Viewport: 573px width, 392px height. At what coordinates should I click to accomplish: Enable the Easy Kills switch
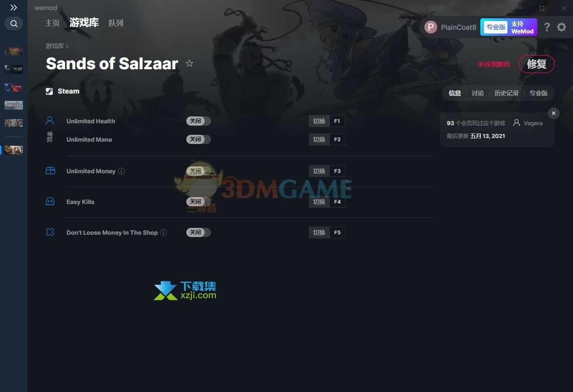click(x=199, y=202)
